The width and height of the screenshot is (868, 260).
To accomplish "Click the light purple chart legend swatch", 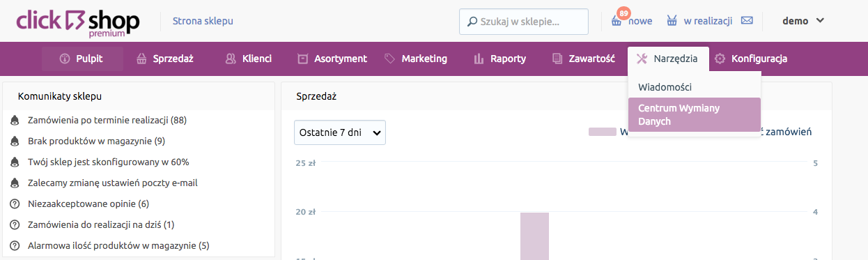I will [x=603, y=132].
